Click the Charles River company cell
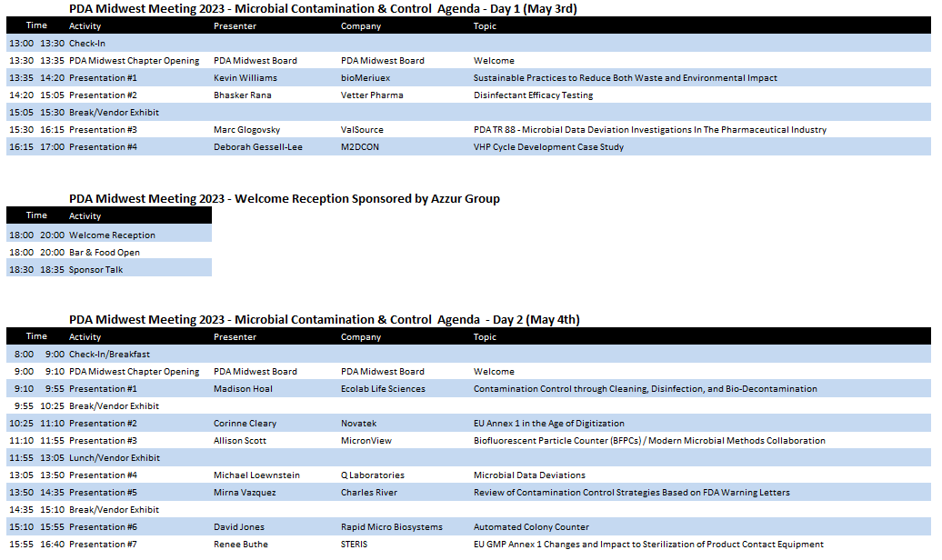 (x=369, y=493)
